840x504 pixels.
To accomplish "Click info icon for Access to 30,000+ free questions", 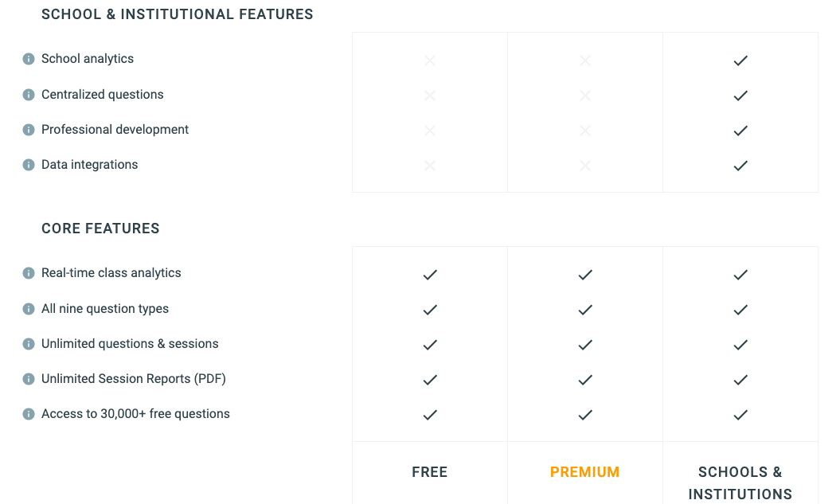I will coord(29,414).
